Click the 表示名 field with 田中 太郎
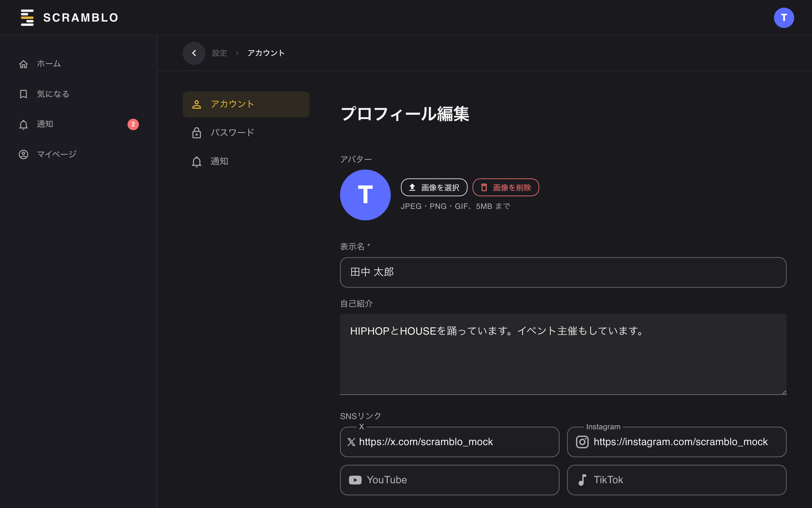Viewport: 812px width, 508px height. click(x=563, y=272)
